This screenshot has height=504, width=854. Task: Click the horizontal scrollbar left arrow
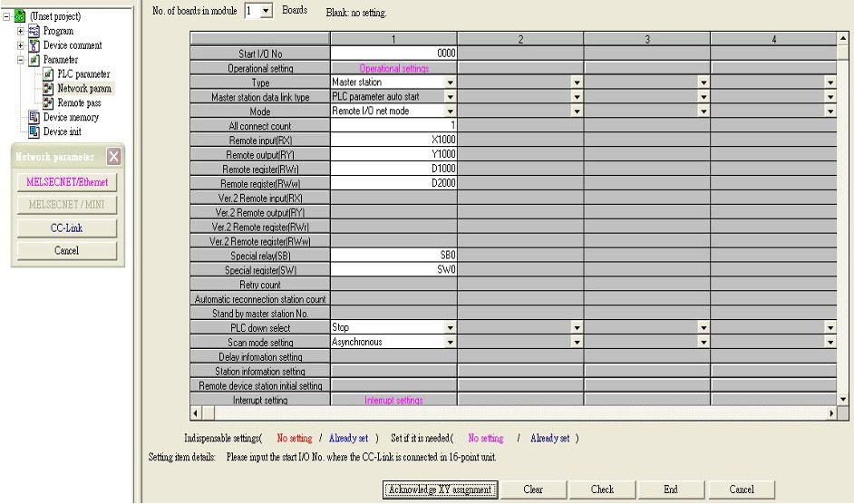(x=196, y=413)
